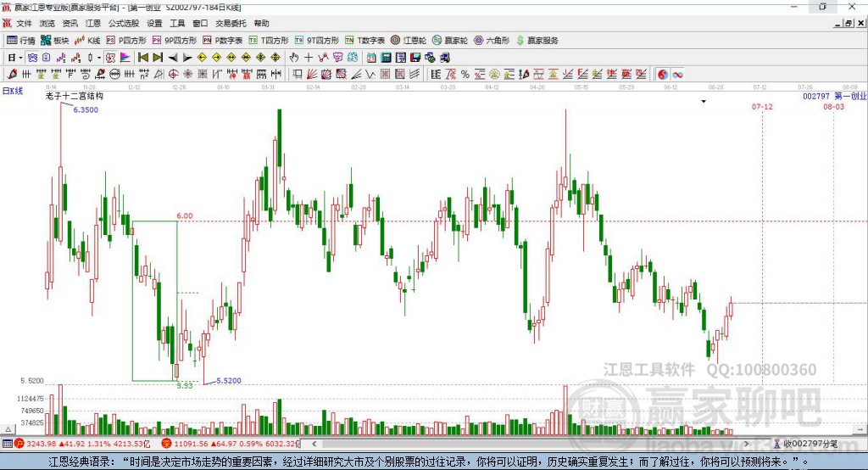
Task: Select the hand pan tool
Action: pyautogui.click(x=294, y=58)
